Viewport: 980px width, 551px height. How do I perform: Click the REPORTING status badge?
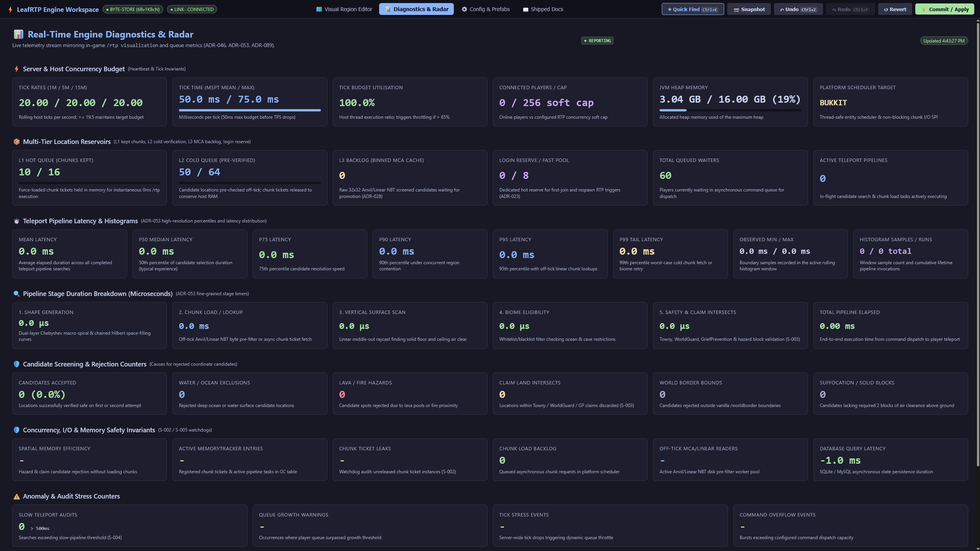click(597, 41)
